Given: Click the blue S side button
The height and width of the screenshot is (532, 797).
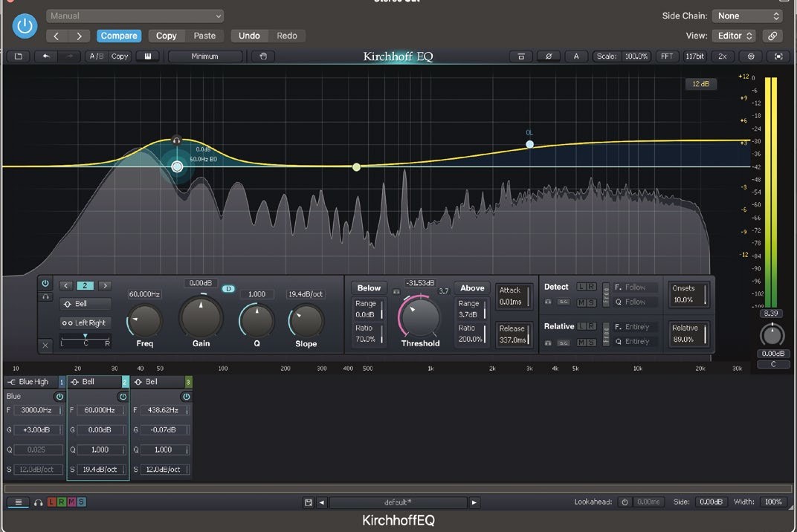Looking at the screenshot, I should point(81,502).
